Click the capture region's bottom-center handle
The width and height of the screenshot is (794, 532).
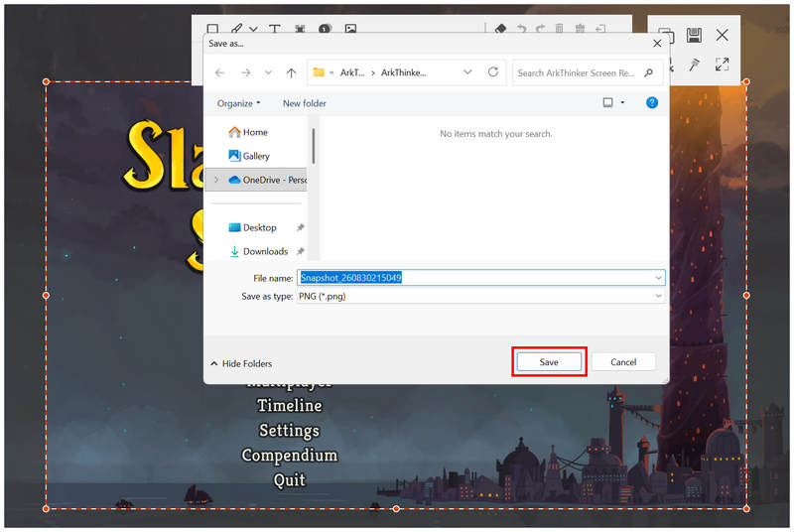(x=396, y=508)
